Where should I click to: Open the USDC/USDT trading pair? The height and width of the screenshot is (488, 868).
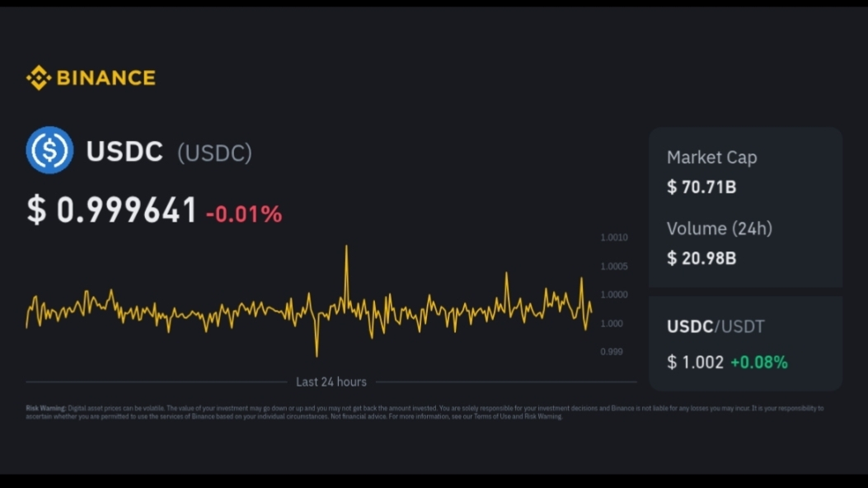716,326
